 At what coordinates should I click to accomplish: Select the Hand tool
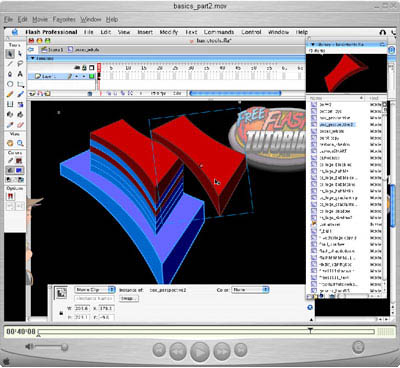10,143
